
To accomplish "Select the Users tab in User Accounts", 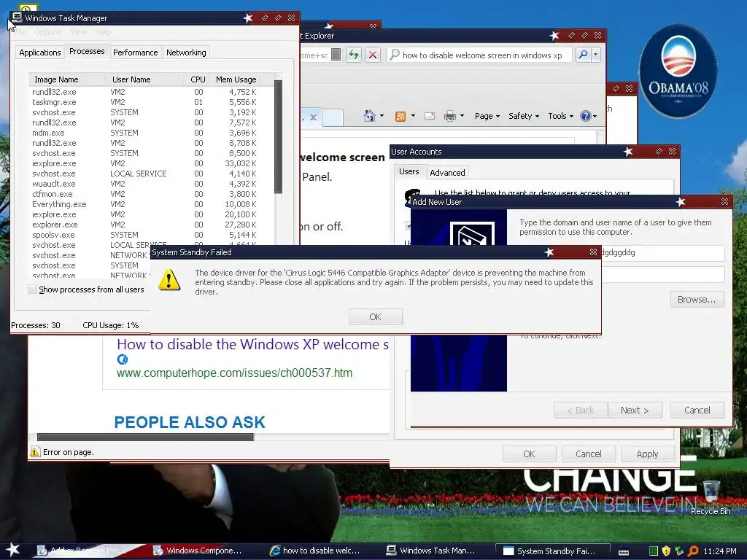I will (x=409, y=171).
